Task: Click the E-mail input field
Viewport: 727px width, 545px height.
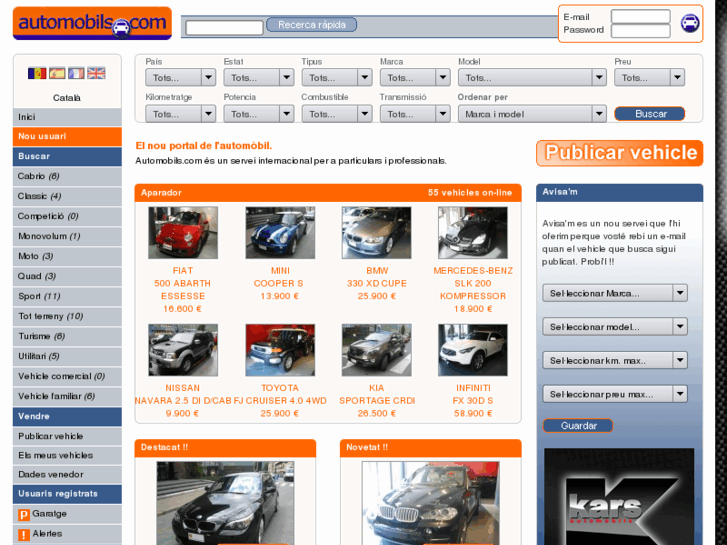Action: pos(640,16)
